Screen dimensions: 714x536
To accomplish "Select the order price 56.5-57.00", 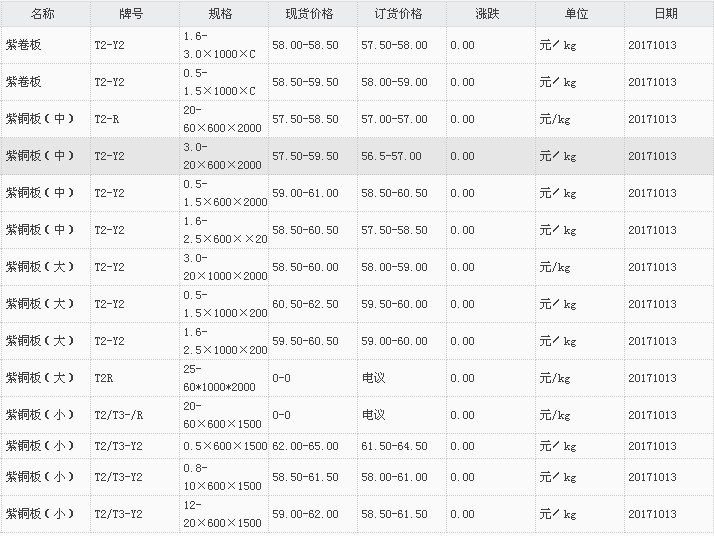I will click(391, 156).
